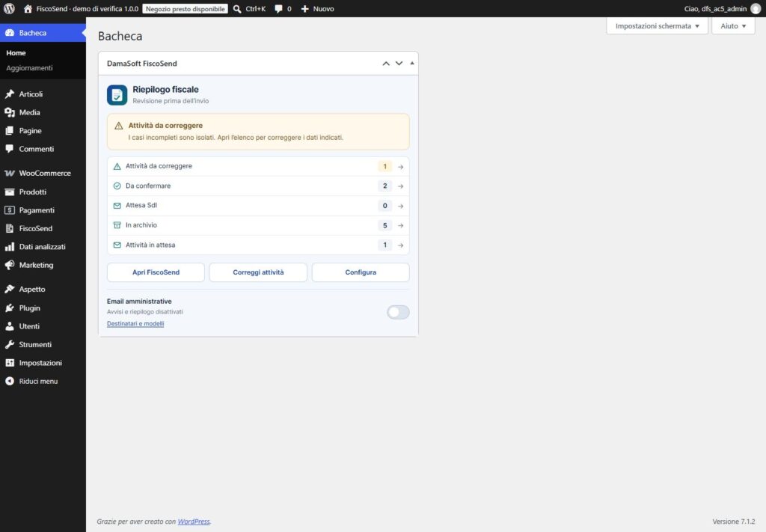Follow the WordPress footer link
The image size is (766, 532).
[194, 522]
